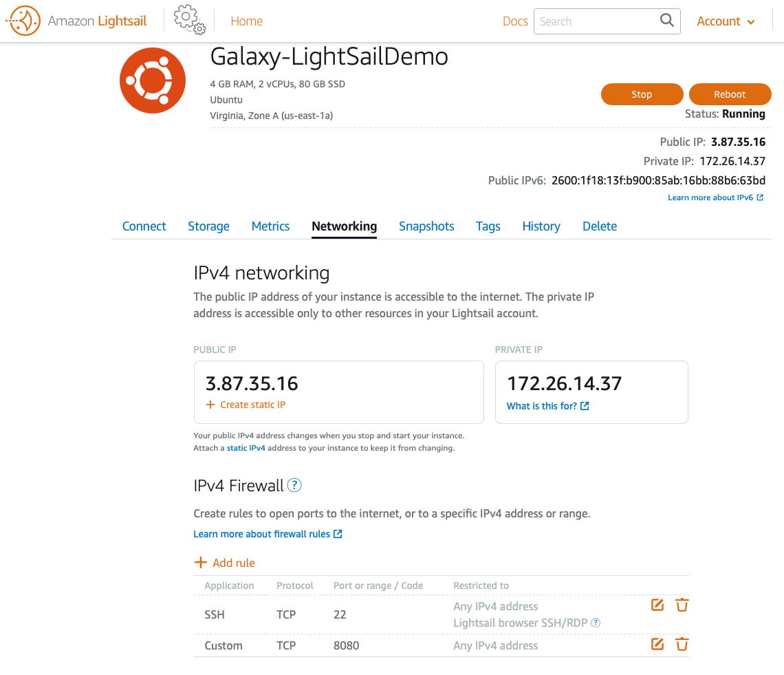Switch to the Snapshots tab
Viewport: 784px width, 675px height.
(426, 226)
